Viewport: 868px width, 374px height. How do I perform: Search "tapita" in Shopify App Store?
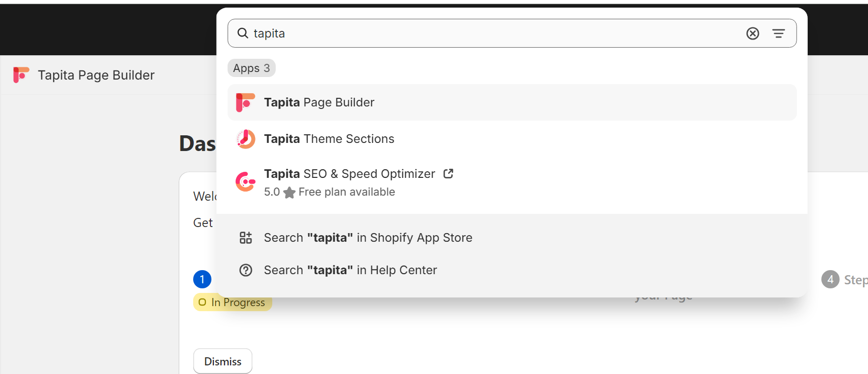(x=368, y=238)
